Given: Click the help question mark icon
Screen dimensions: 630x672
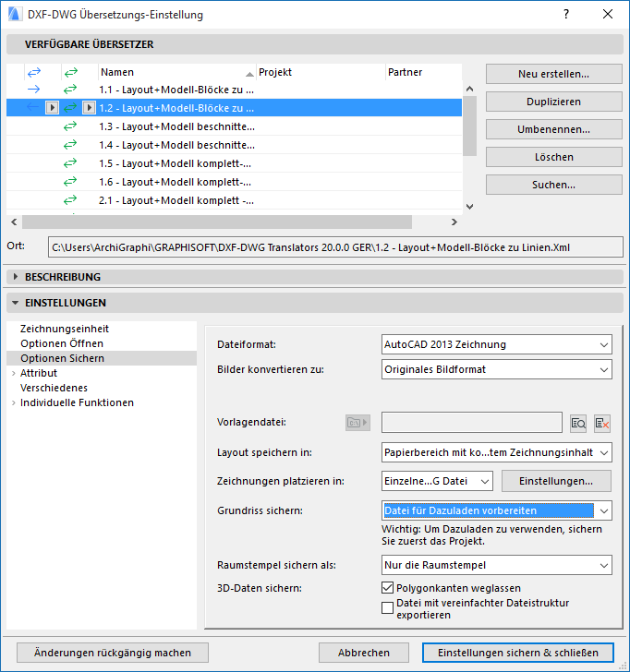Looking at the screenshot, I should [566, 14].
